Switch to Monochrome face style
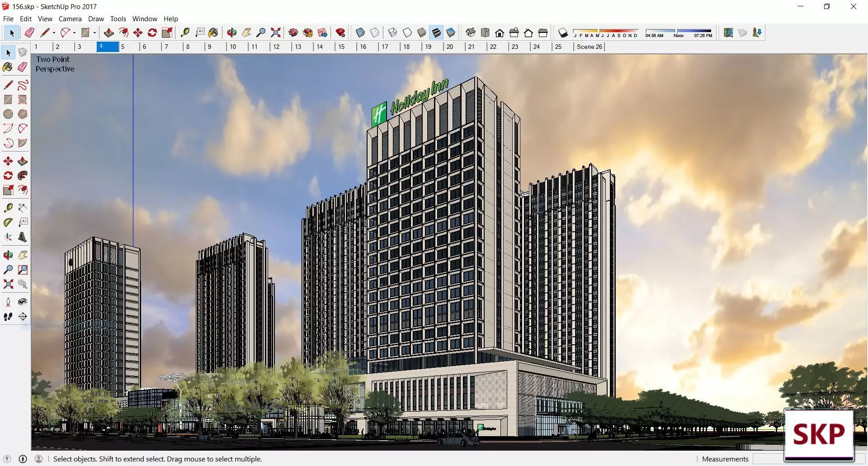The width and height of the screenshot is (868, 466). click(x=451, y=33)
